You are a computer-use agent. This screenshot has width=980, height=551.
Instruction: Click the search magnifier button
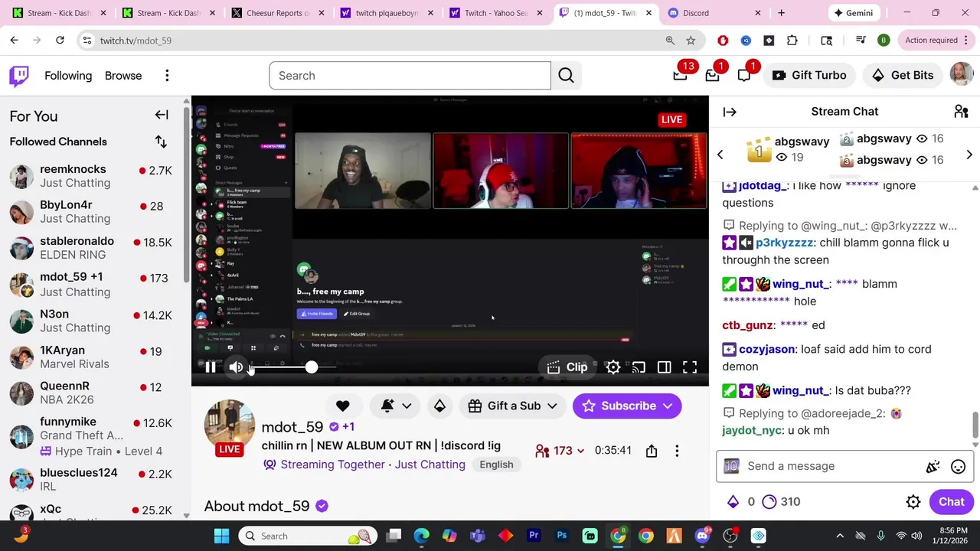566,76
